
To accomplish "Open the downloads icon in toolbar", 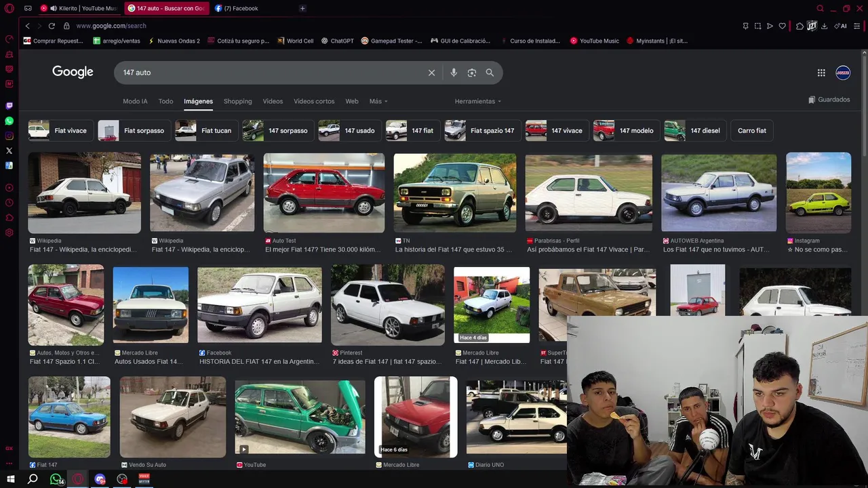I will click(824, 26).
